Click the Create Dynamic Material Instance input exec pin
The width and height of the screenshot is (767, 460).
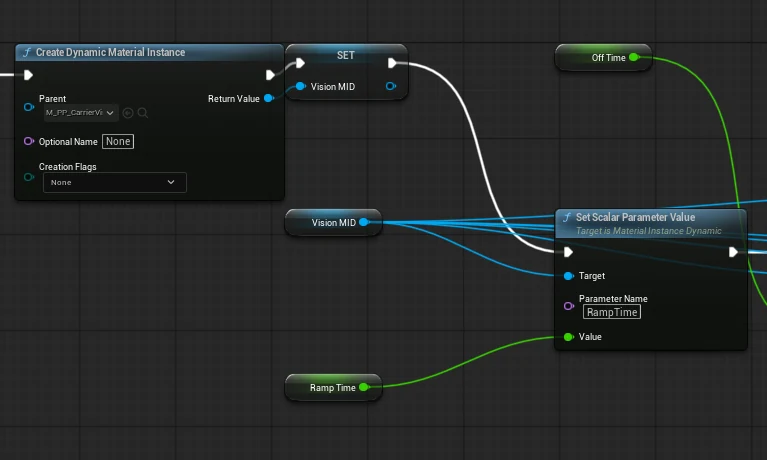[x=28, y=75]
